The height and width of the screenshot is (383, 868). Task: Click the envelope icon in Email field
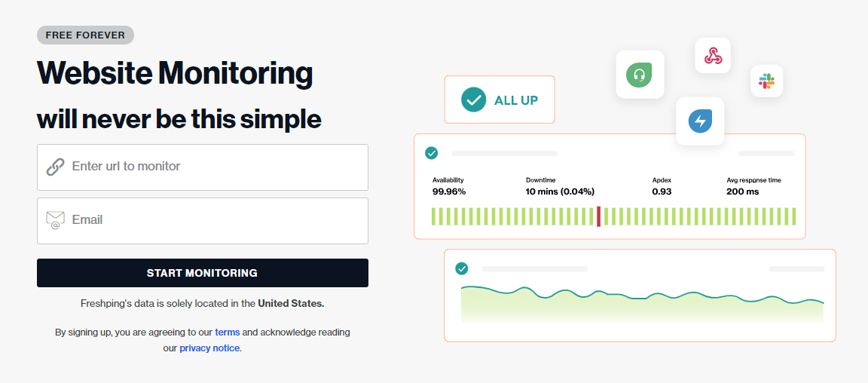[x=55, y=220]
